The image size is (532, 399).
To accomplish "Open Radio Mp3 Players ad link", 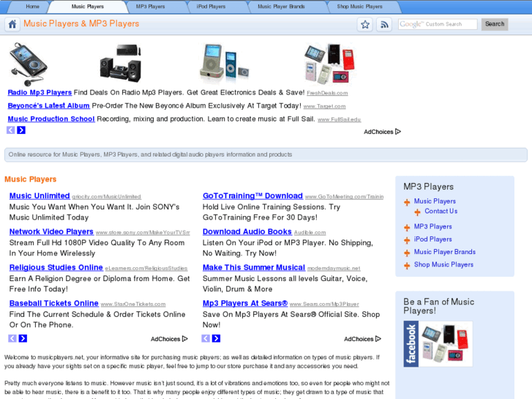I will [x=40, y=92].
